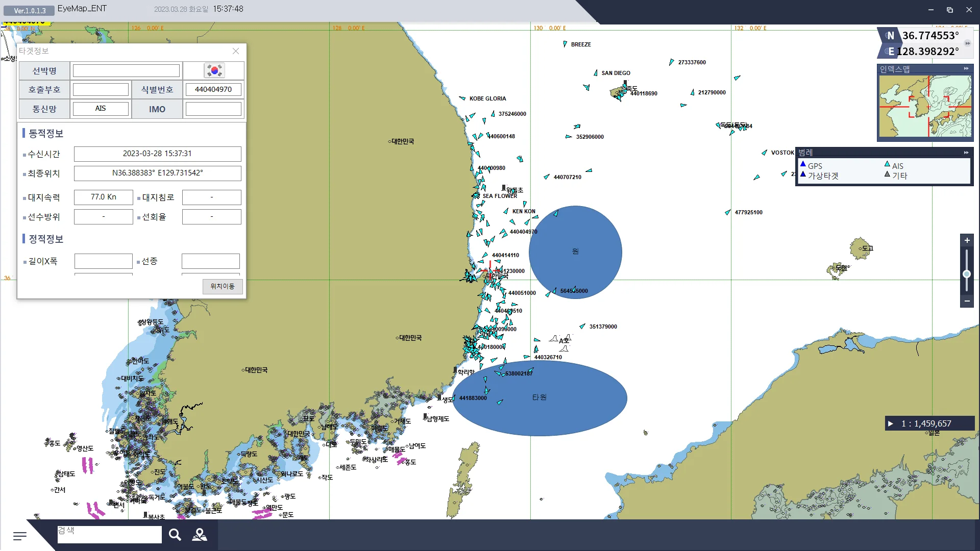
Task: Close the 타겟정보 panel
Action: tap(236, 51)
